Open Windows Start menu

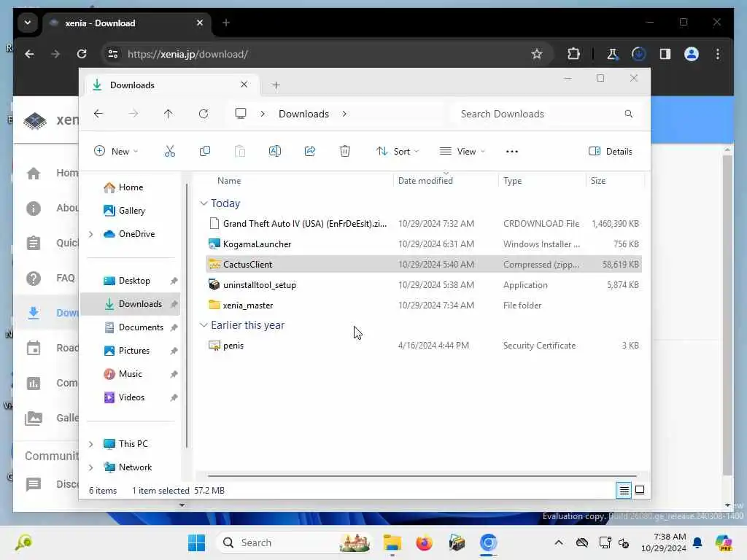196,542
